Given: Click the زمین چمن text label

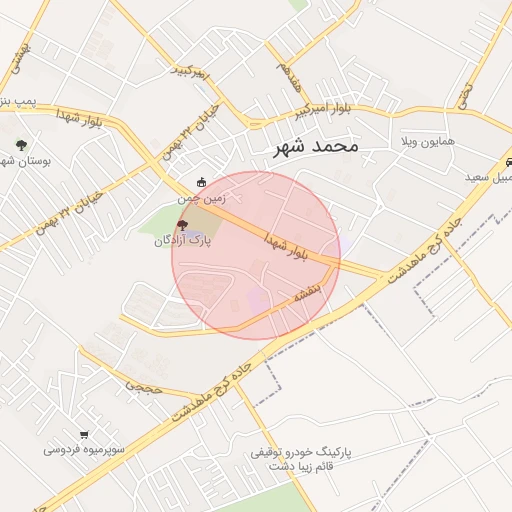Looking at the screenshot, I should (201, 199).
